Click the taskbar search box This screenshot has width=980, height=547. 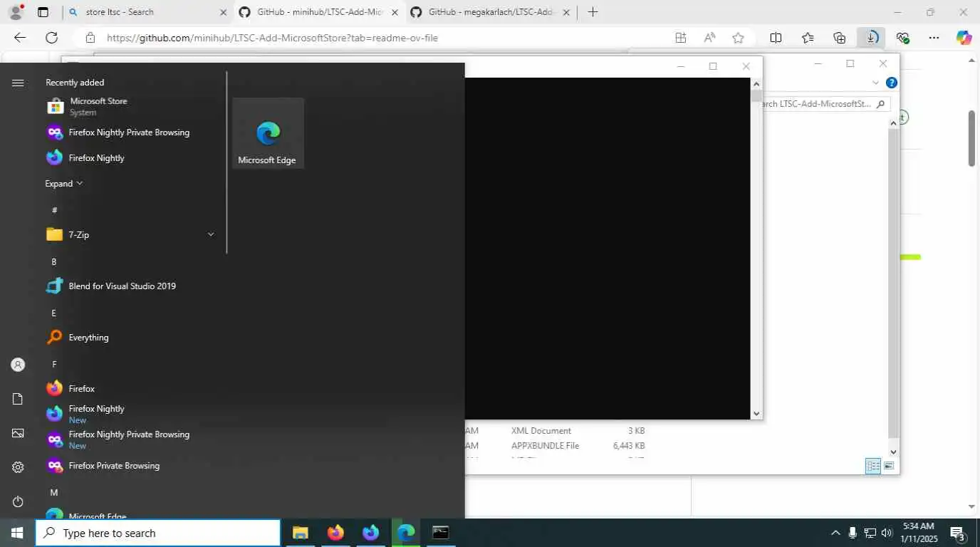[158, 533]
